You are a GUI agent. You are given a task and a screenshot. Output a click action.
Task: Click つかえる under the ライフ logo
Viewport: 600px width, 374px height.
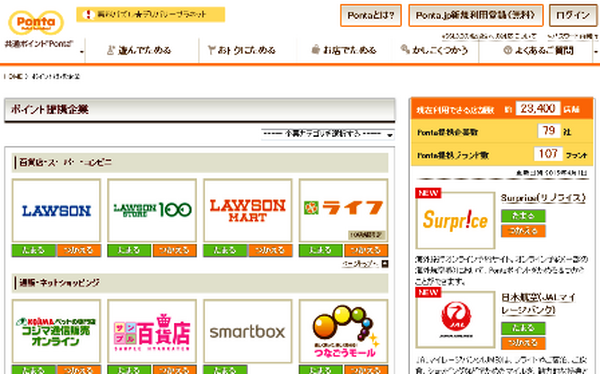click(x=366, y=250)
